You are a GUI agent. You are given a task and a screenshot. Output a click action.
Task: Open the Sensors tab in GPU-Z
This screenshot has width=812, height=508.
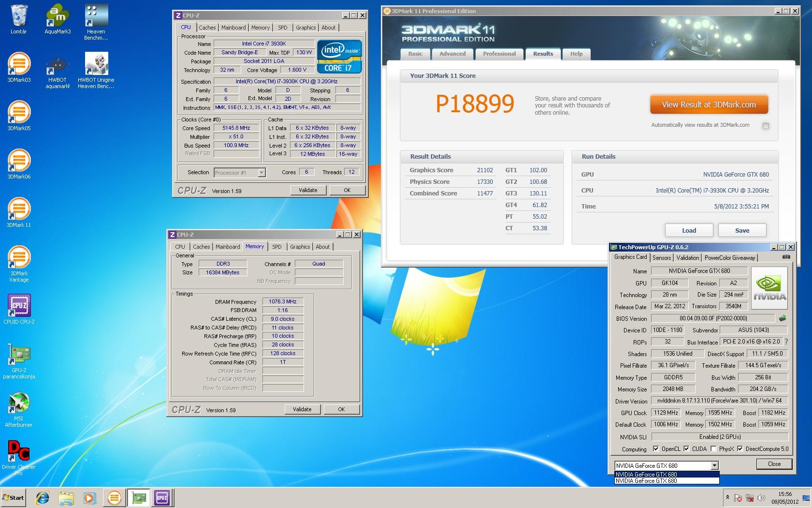tap(662, 258)
